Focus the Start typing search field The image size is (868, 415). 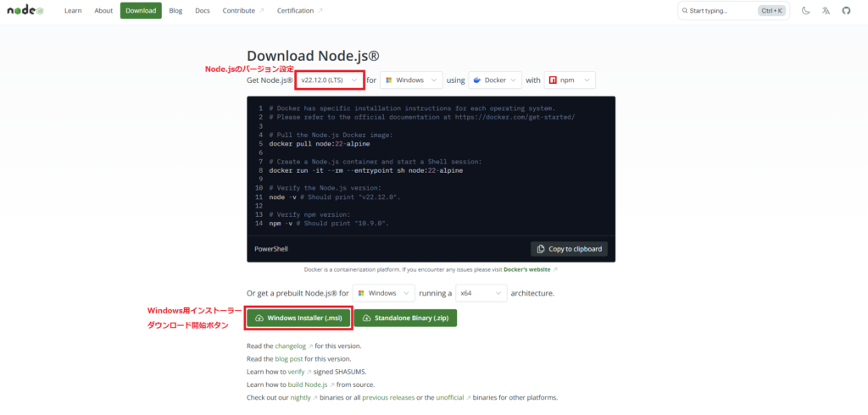(x=733, y=10)
